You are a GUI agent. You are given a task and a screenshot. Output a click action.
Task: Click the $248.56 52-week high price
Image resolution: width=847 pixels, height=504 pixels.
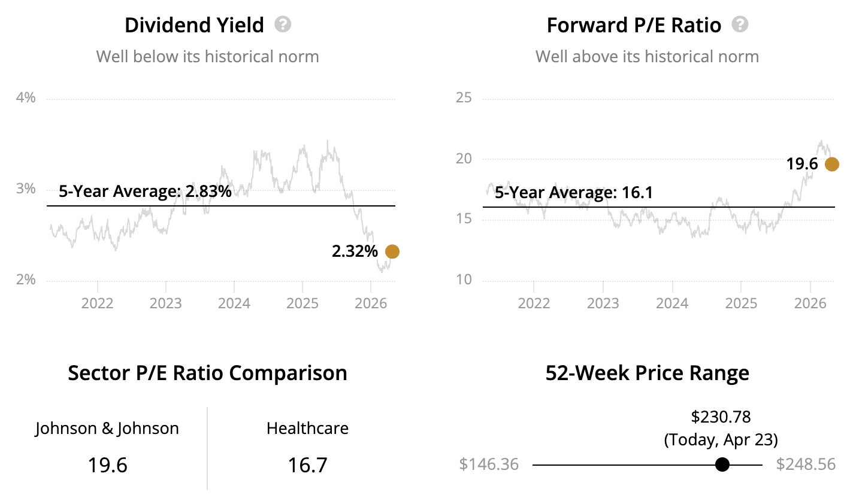[x=806, y=464]
